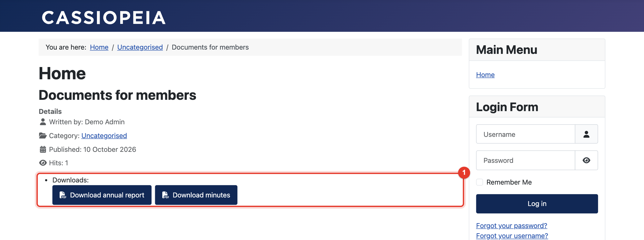Download the annual report
The image size is (644, 240).
(102, 195)
